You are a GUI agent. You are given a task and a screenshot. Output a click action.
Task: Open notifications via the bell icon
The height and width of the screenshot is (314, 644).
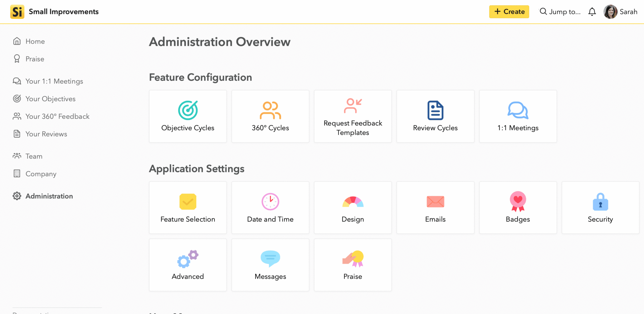[x=592, y=12]
